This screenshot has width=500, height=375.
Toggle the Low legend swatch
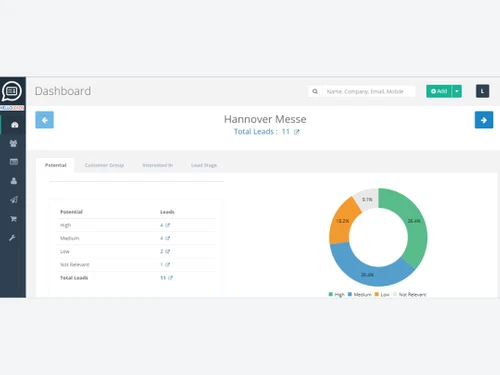377,294
